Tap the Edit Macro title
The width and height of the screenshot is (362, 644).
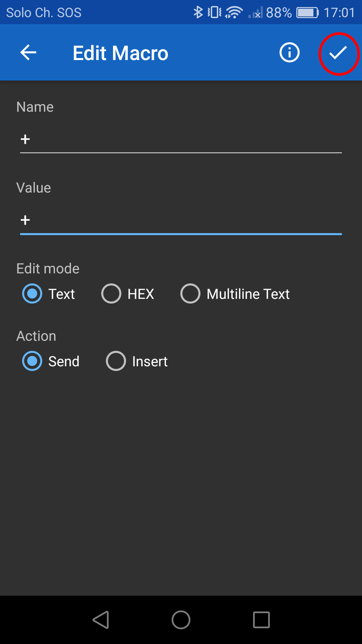120,53
